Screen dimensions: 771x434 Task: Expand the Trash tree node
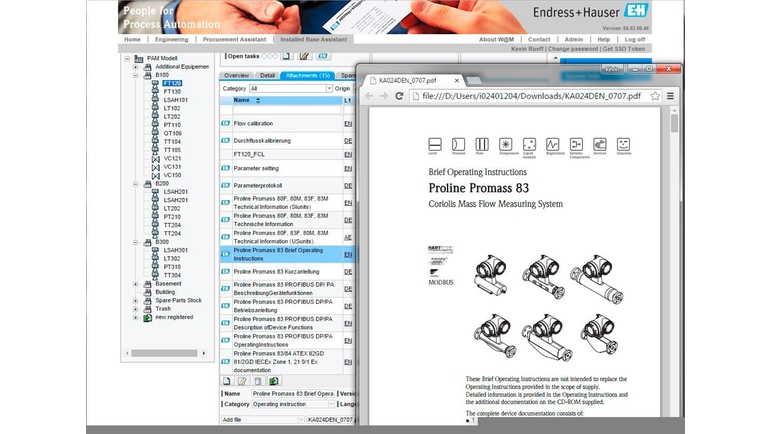coord(135,309)
